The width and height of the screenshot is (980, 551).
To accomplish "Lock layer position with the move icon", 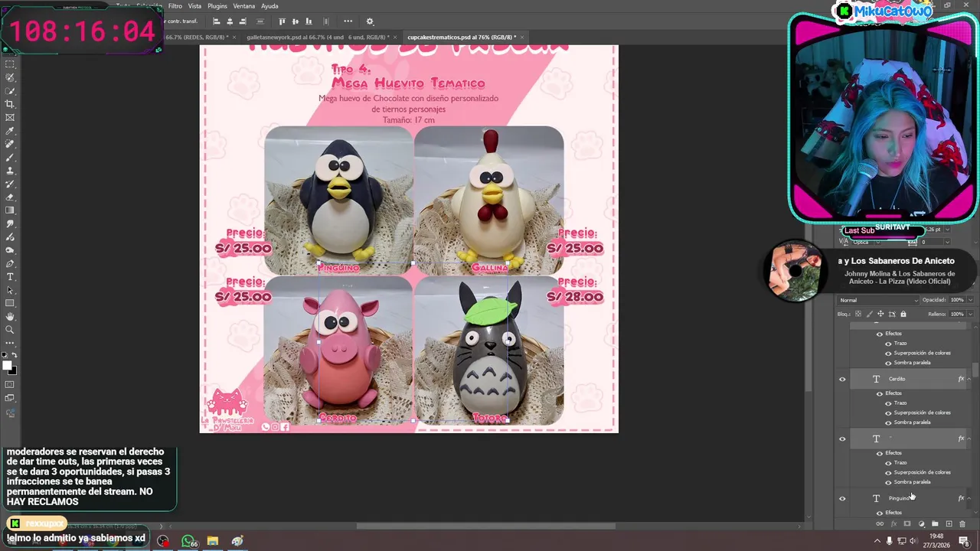I will pyautogui.click(x=880, y=314).
